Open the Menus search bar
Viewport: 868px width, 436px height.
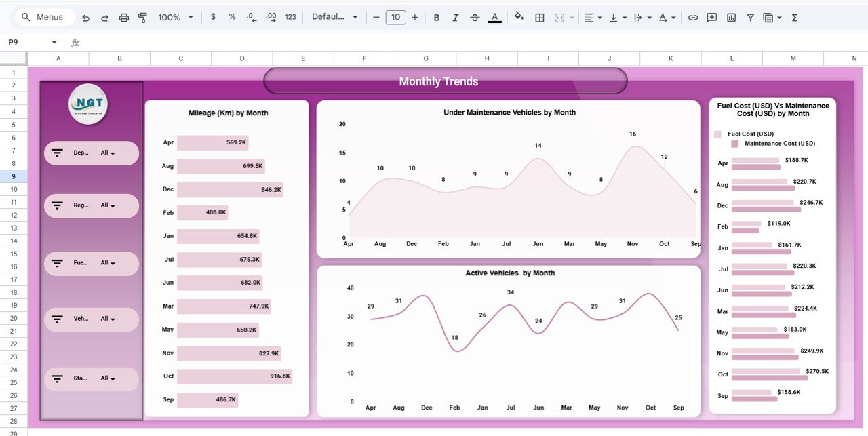pyautogui.click(x=44, y=16)
